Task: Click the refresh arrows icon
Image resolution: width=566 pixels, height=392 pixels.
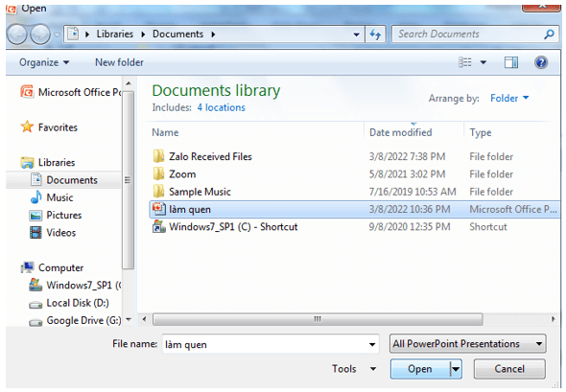Action: pyautogui.click(x=375, y=35)
